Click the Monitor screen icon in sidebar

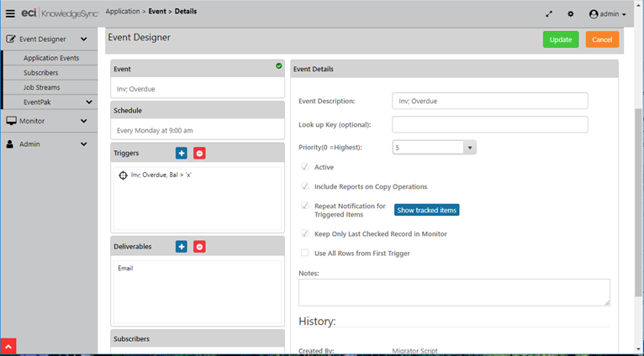[x=11, y=121]
